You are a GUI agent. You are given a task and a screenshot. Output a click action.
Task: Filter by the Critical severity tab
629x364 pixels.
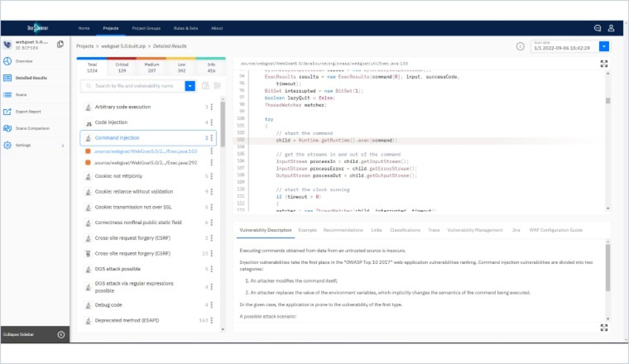[x=122, y=67]
